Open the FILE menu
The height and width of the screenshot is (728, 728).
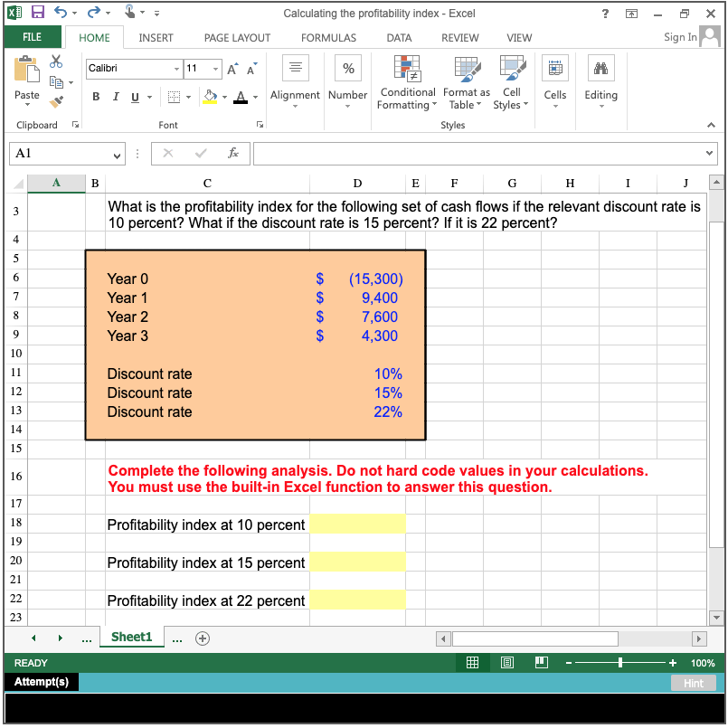[33, 37]
